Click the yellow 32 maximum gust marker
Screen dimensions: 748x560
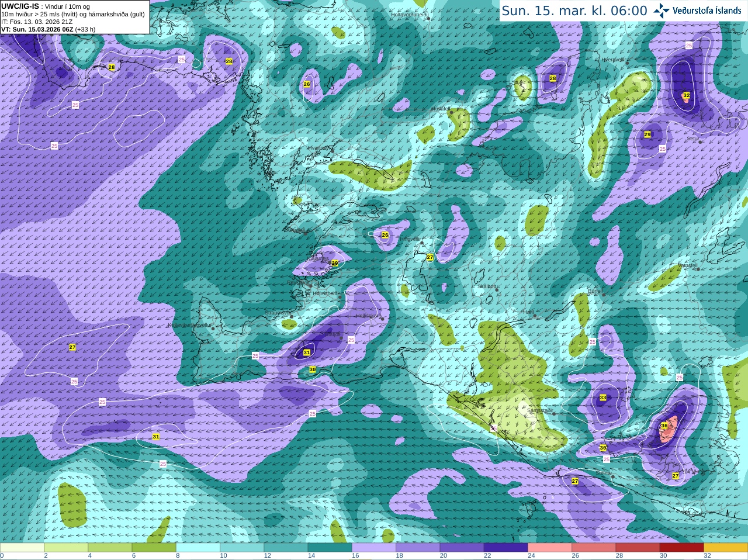(686, 95)
